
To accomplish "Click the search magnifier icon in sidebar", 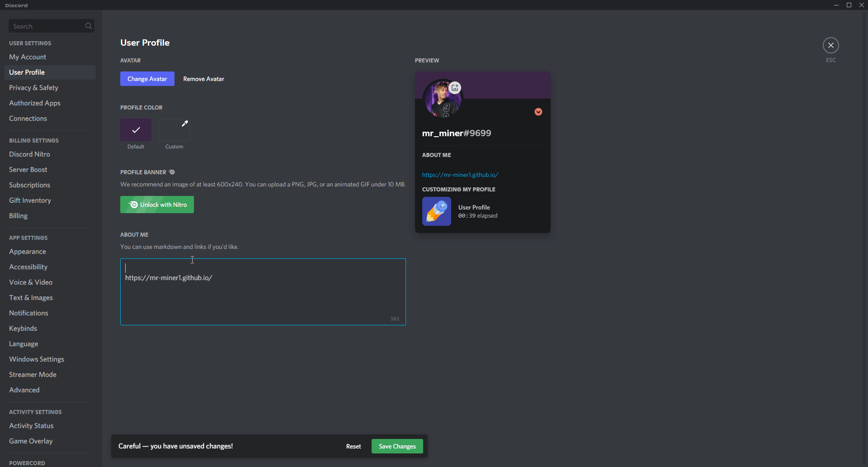I will coord(89,26).
